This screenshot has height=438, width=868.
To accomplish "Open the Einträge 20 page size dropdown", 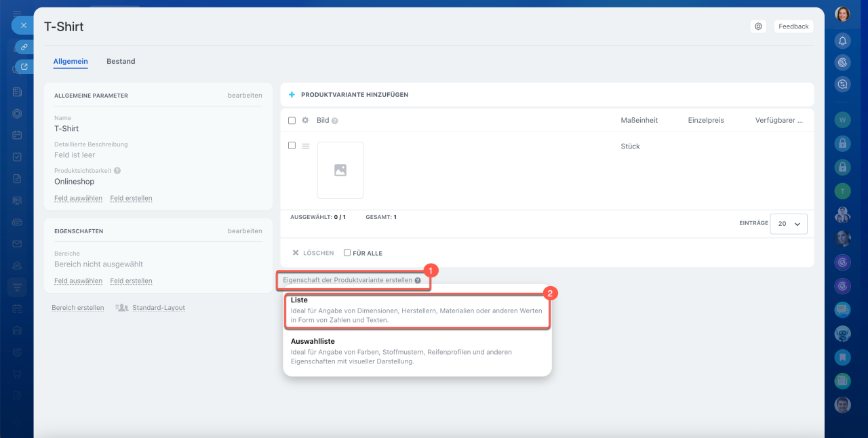I will (x=789, y=224).
